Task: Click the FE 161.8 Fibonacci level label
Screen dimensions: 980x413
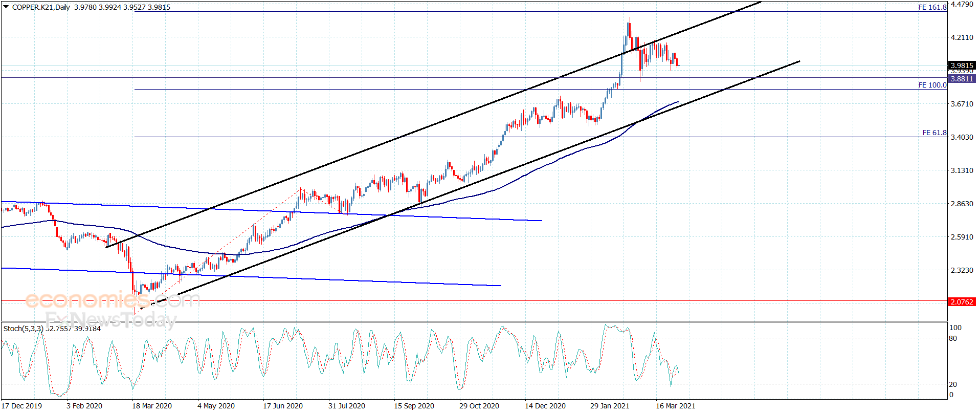Action: pyautogui.click(x=932, y=7)
